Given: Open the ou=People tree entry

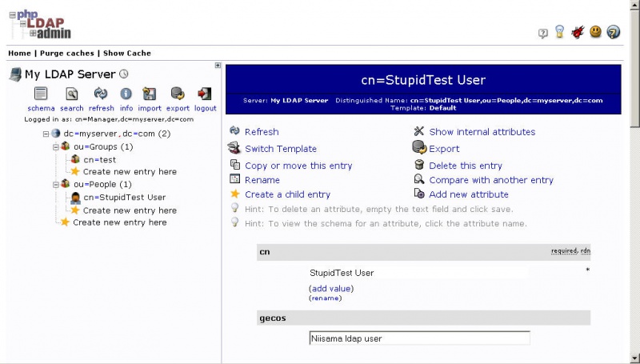Looking at the screenshot, I should coord(102,185).
